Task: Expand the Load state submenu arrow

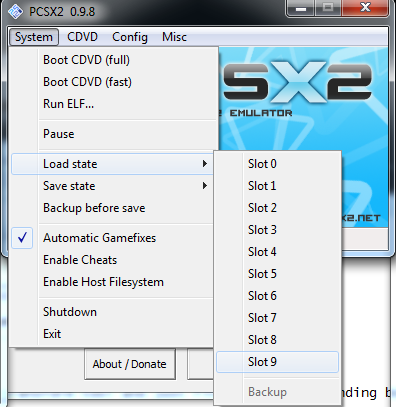Action: click(x=205, y=164)
